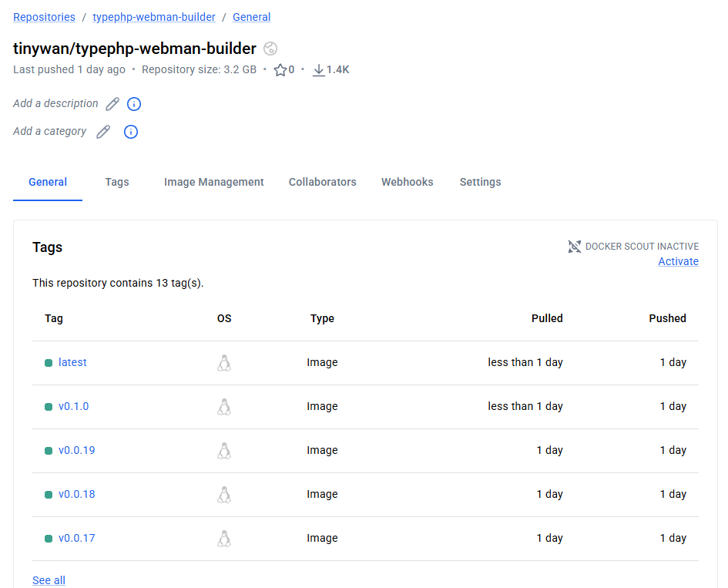Viewport: 728px width, 588px height.
Task: Click the Repository size 3.2 GB text
Action: point(200,69)
